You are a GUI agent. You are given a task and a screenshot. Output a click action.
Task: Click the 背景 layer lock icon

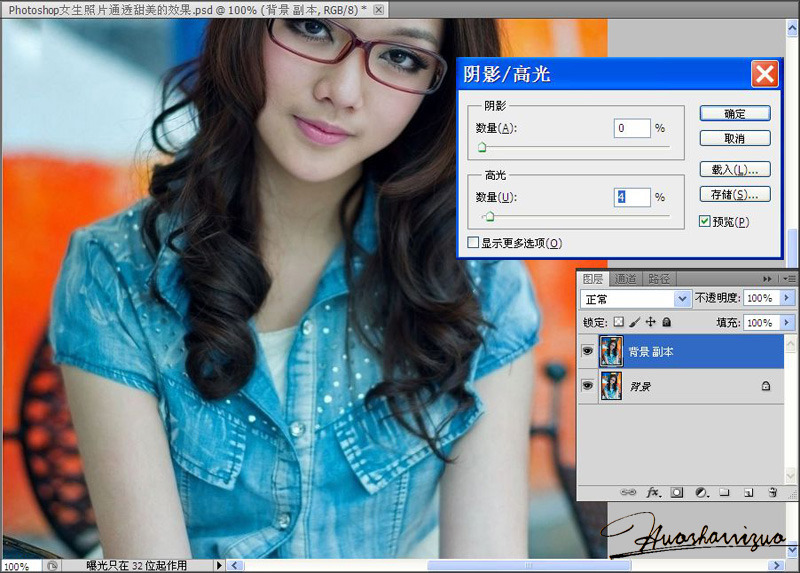[765, 386]
